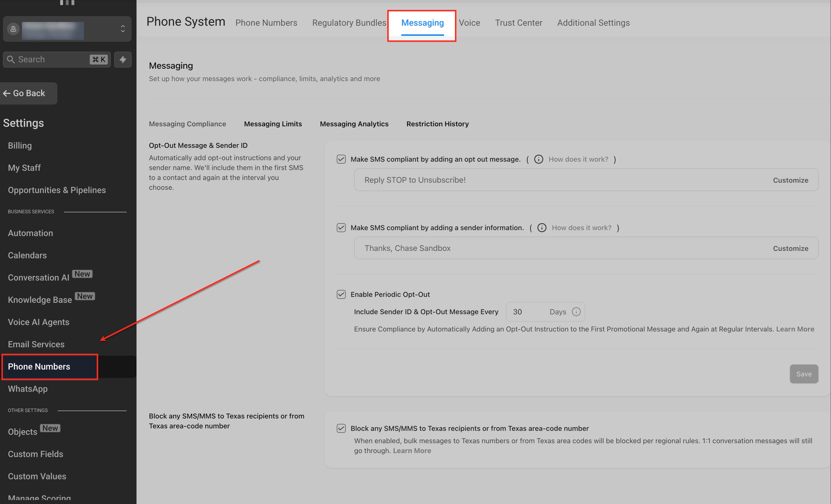
Task: Disable the Enable Periodic Opt-Out checkbox
Action: pyautogui.click(x=341, y=295)
